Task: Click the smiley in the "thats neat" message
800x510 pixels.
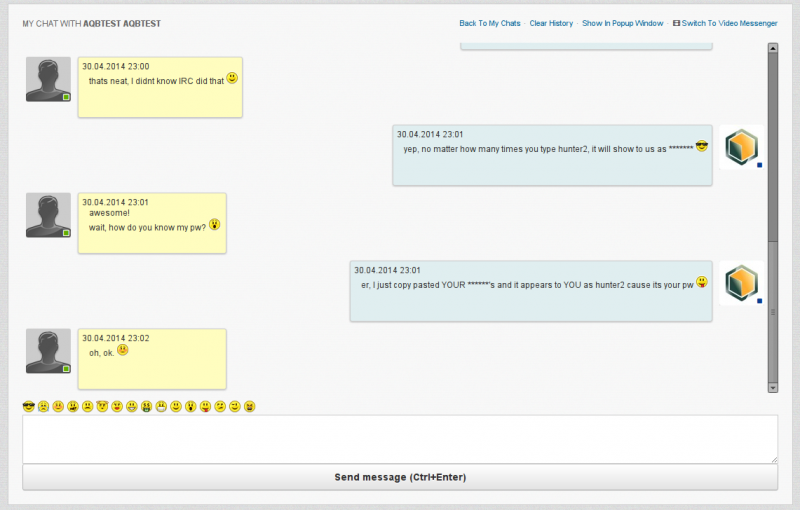Action: (x=232, y=78)
